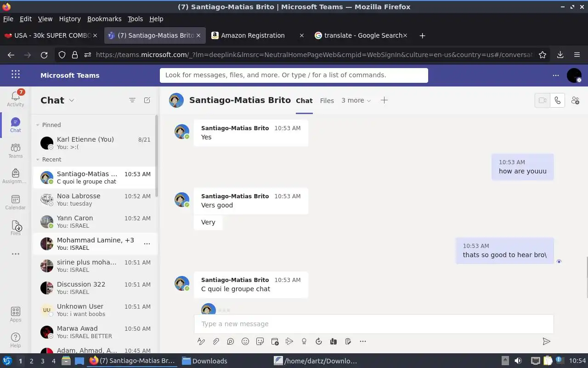Open the Teams section in sidebar
The width and height of the screenshot is (588, 368).
pos(15,150)
